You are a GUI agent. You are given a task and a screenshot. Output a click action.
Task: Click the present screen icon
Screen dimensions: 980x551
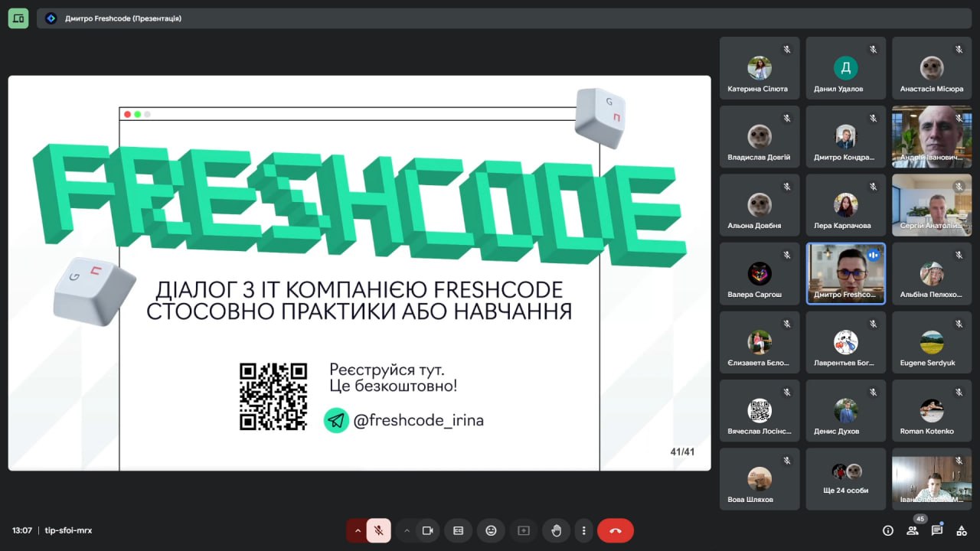pos(524,530)
